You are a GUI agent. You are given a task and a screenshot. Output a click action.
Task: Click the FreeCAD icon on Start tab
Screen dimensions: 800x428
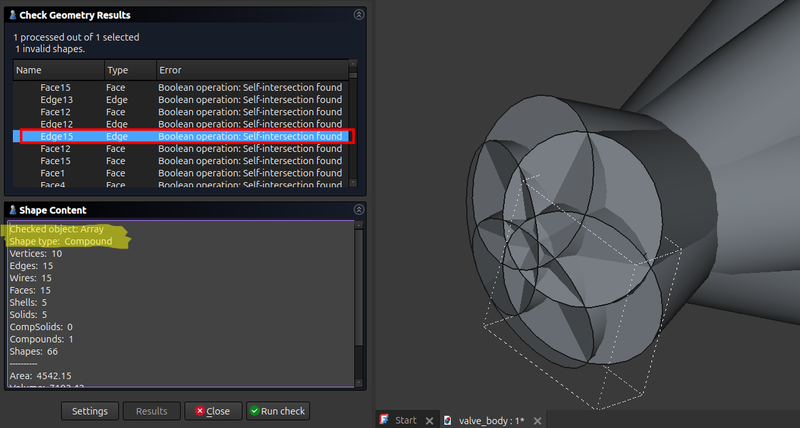point(385,420)
